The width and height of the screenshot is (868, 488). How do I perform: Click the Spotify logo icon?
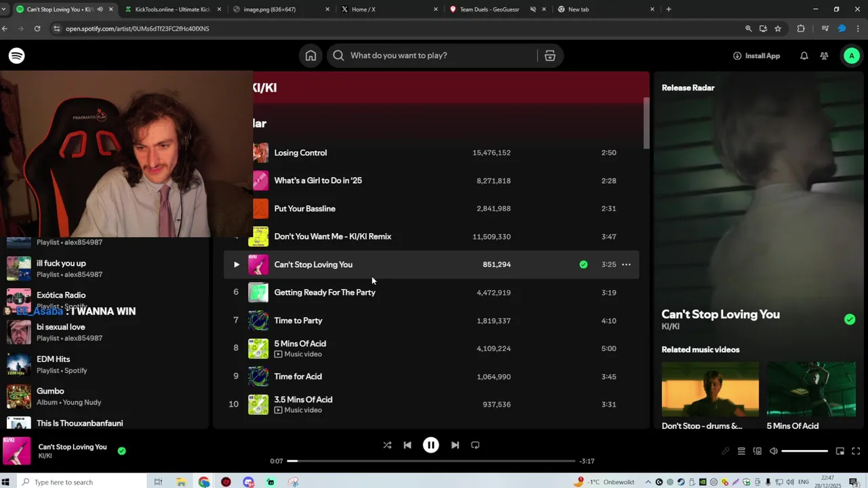tap(17, 56)
